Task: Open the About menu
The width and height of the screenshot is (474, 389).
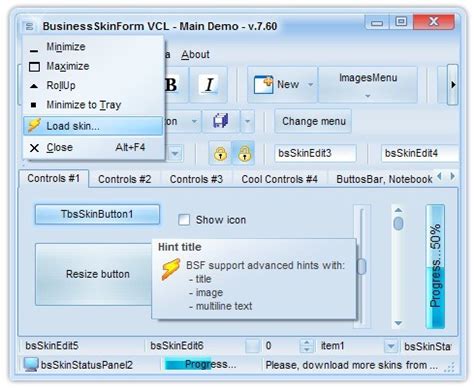Action: pos(195,54)
